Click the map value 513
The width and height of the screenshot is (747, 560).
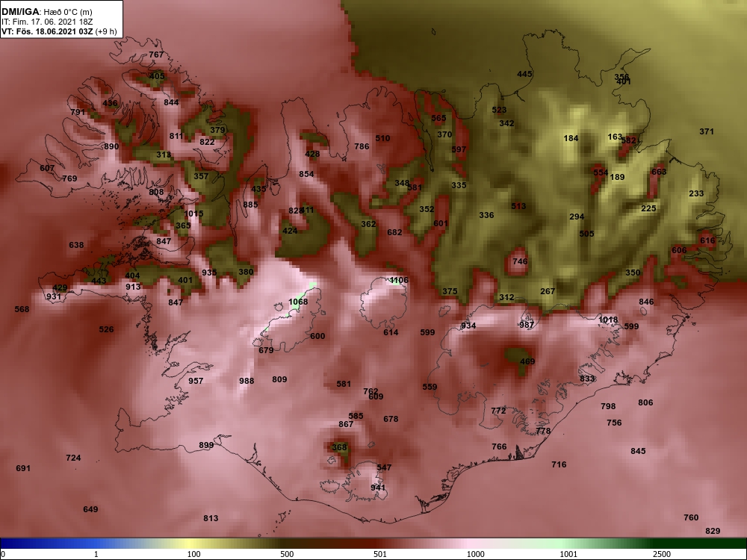[518, 206]
